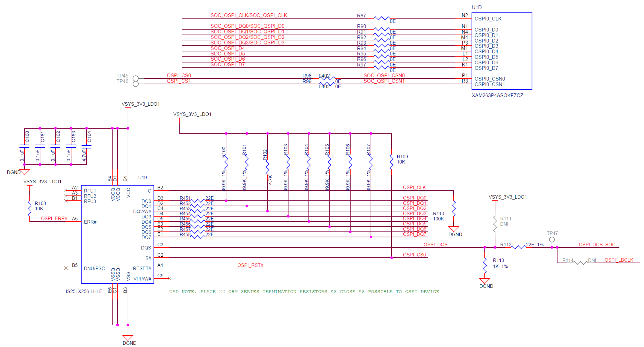Select capacitor C160 symbol
Viewport: 644px width, 347px height.
(x=24, y=146)
